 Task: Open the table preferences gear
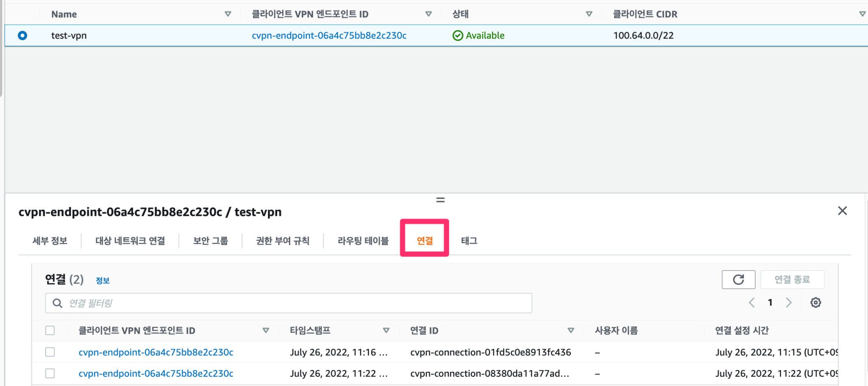pyautogui.click(x=815, y=302)
